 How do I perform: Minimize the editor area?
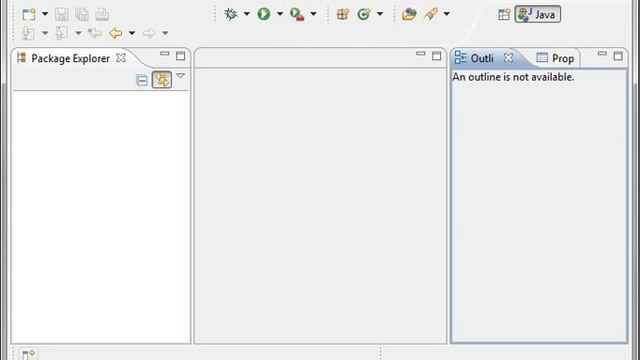[x=420, y=54]
